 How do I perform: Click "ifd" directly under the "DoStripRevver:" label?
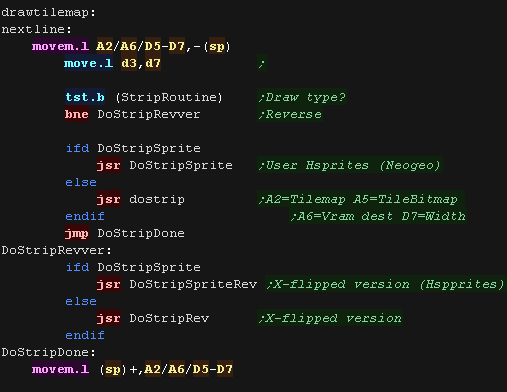click(77, 267)
